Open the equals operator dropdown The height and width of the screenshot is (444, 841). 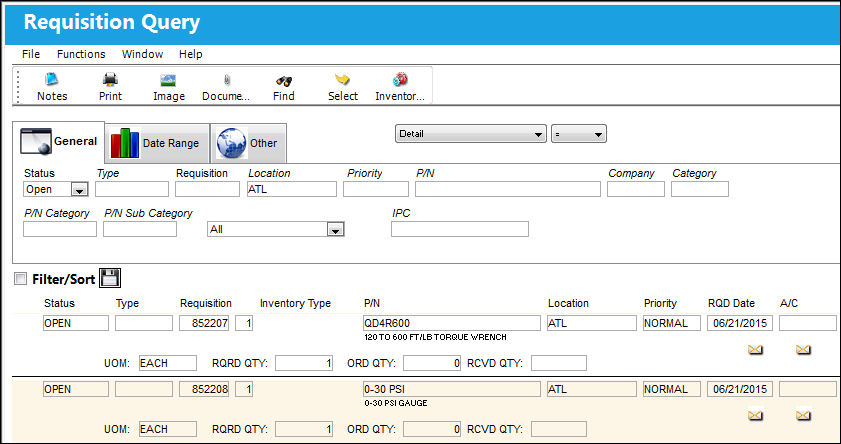(579, 134)
